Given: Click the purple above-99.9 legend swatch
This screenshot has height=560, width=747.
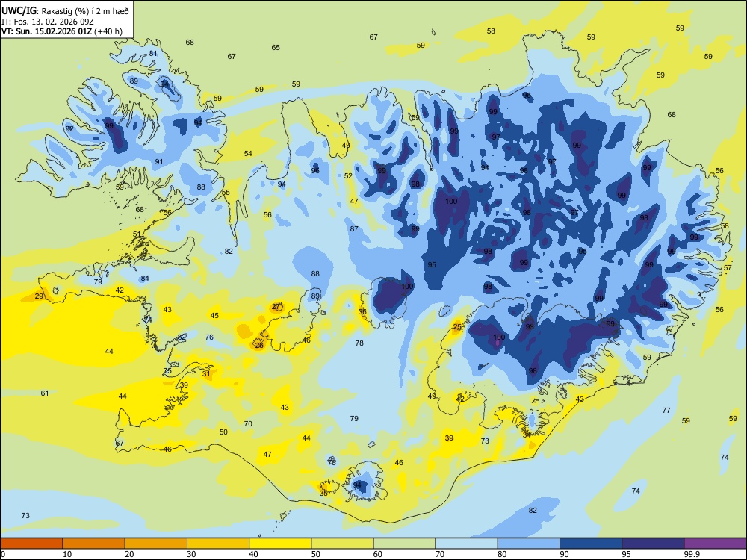Looking at the screenshot, I should tap(715, 544).
